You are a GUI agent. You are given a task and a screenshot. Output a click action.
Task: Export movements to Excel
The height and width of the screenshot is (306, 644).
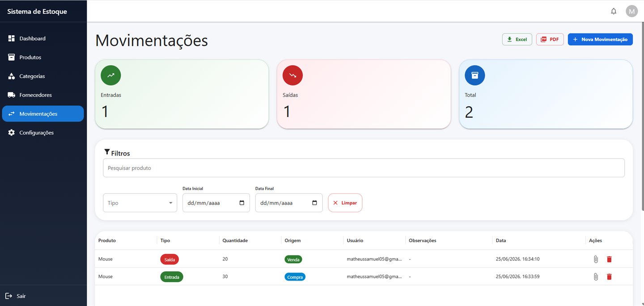pyautogui.click(x=517, y=39)
